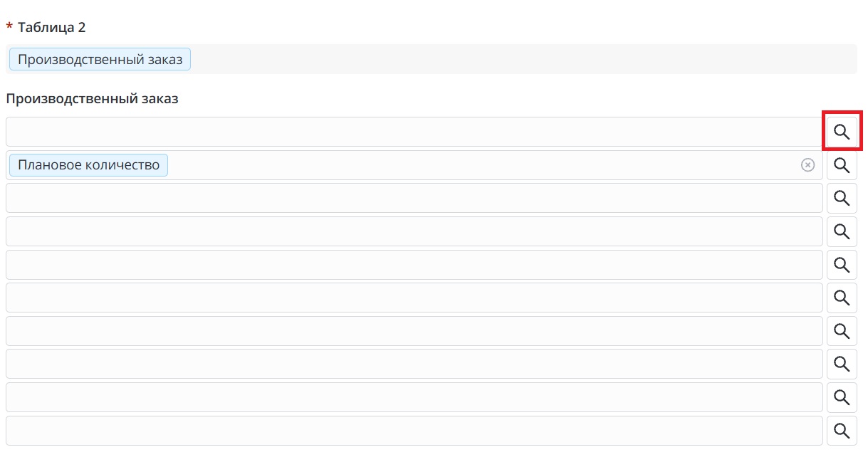Clear the Плановое количество field value
The height and width of the screenshot is (462, 868).
[807, 165]
